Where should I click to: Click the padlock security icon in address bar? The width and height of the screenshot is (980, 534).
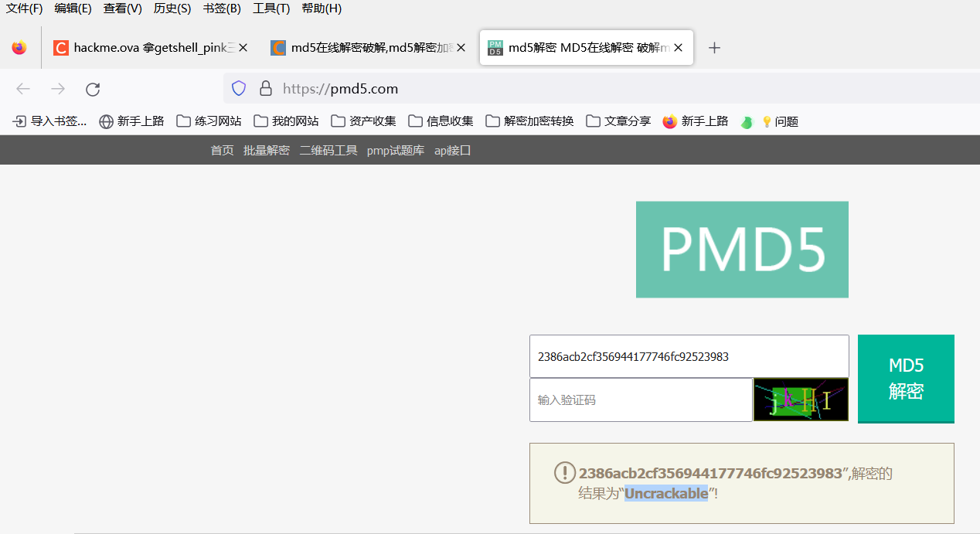click(x=266, y=88)
